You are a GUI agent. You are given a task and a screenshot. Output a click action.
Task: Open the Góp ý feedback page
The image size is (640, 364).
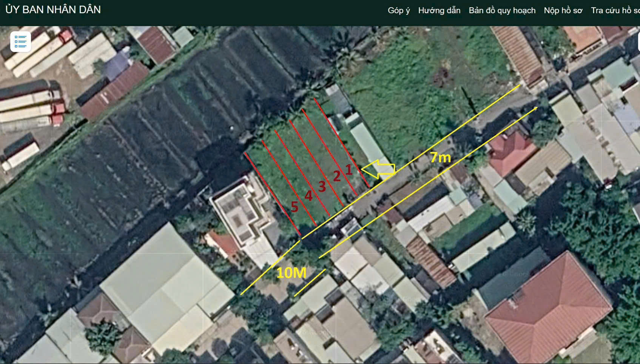coord(398,11)
